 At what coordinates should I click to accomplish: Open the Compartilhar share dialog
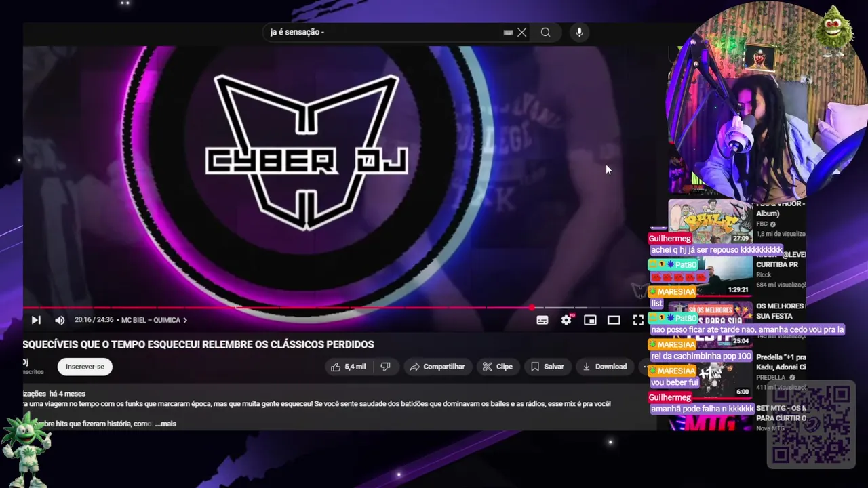pos(437,367)
